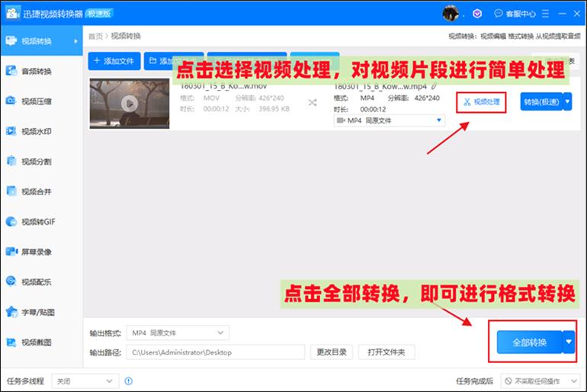Click the info icon beside 任务多线程
587x392 pixels.
click(128, 381)
